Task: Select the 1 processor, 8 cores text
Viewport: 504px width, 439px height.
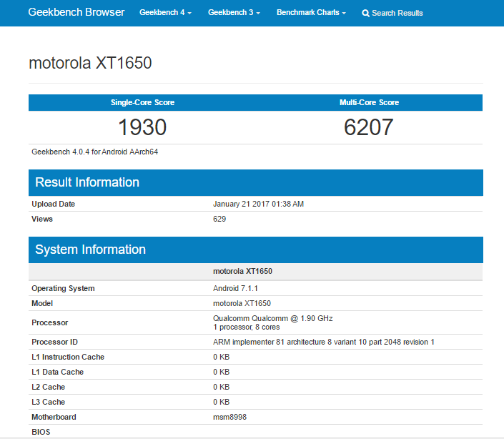Action: [x=247, y=327]
